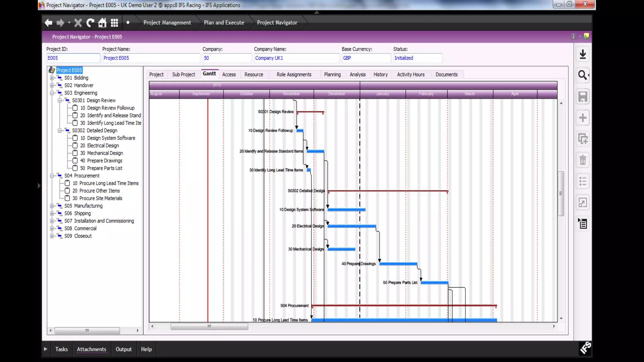Open the Attachments panel at bottom
The height and width of the screenshot is (362, 644).
pyautogui.click(x=92, y=349)
